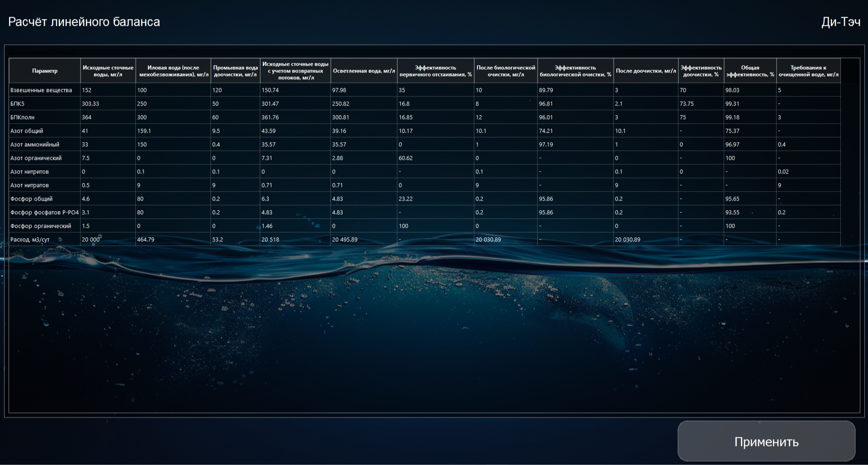Click the Применить button
The height and width of the screenshot is (465, 868).
coord(766,441)
